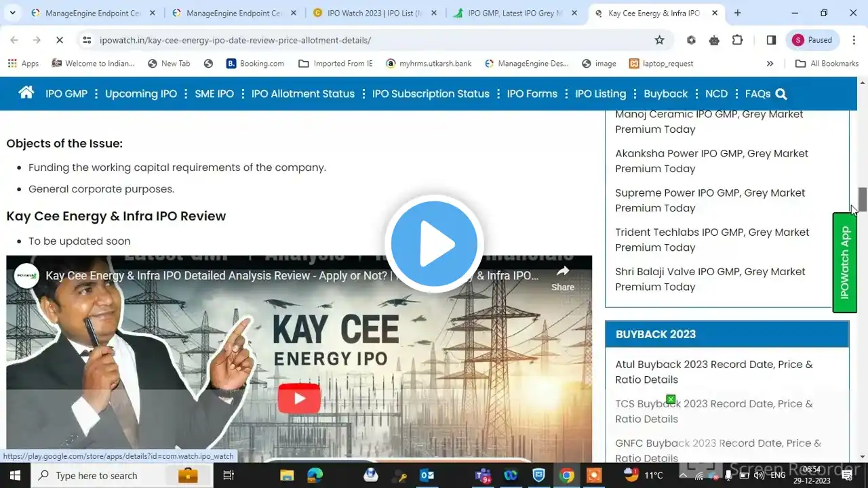
Task: Open the tab search chevron
Action: click(12, 13)
